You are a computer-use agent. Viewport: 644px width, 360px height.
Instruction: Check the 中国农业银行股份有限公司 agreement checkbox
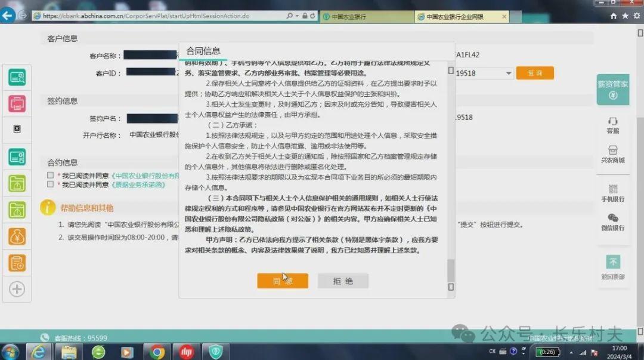(x=50, y=176)
